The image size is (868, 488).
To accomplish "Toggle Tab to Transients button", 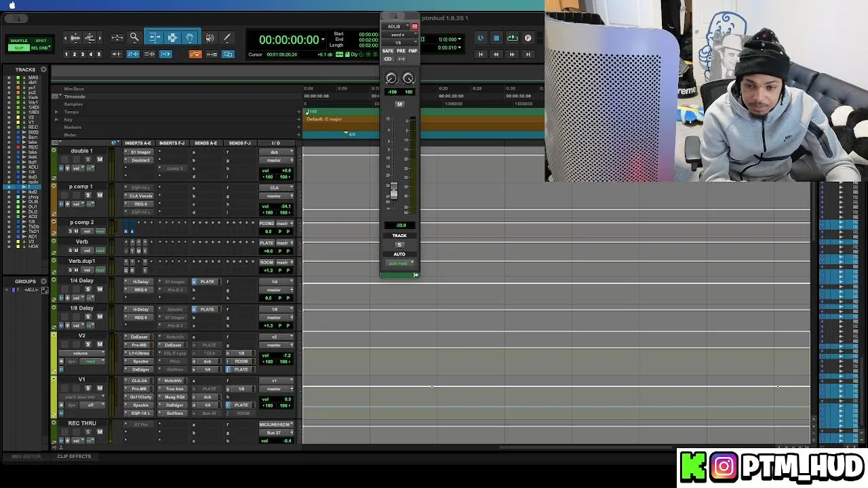I will click(x=117, y=54).
